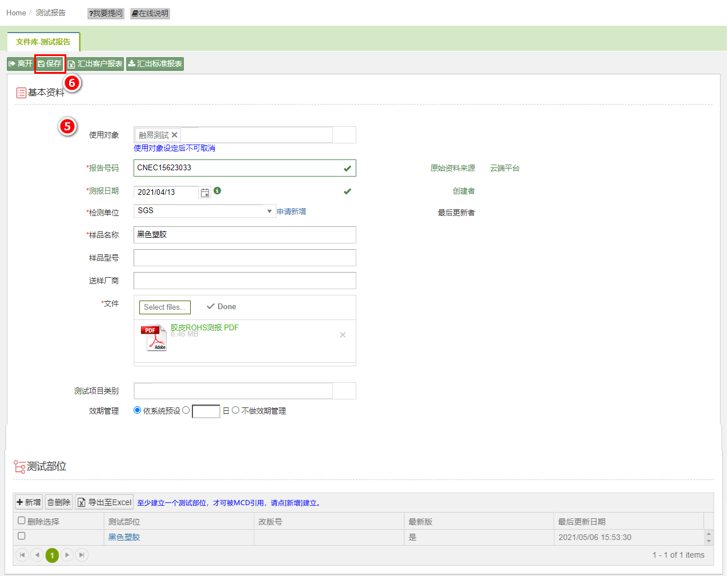This screenshot has width=728, height=576.
Task: Click grid scrollbar up arrow
Action: pyautogui.click(x=709, y=534)
